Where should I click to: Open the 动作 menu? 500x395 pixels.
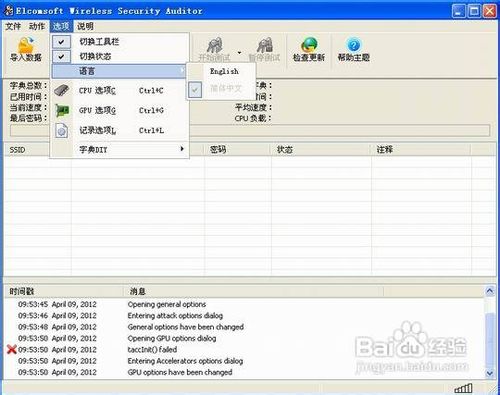37,26
